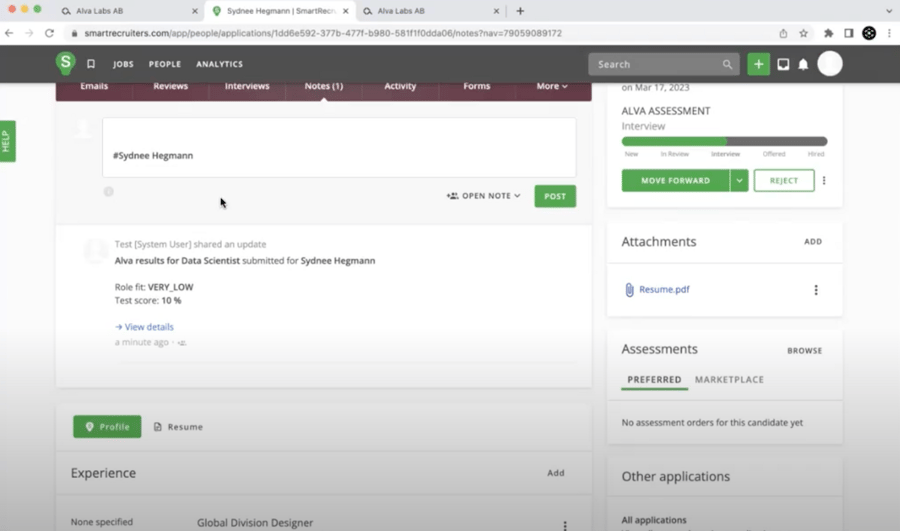Open a new browser tab
Screen dimensions: 900x531
coord(520,11)
